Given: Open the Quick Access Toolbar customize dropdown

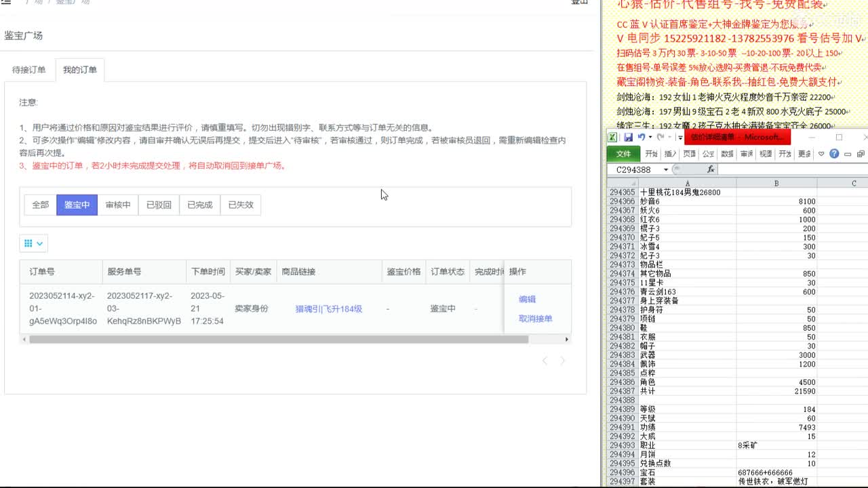Looking at the screenshot, I should tap(680, 137).
